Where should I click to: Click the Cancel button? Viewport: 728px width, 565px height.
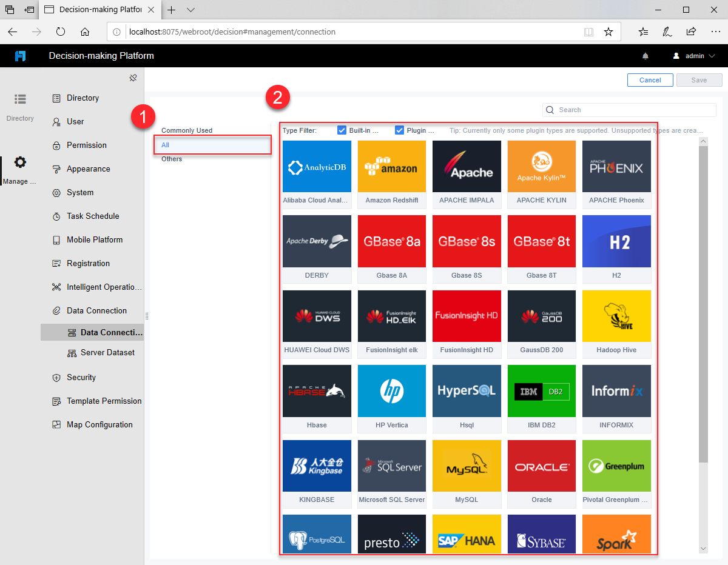coord(650,79)
